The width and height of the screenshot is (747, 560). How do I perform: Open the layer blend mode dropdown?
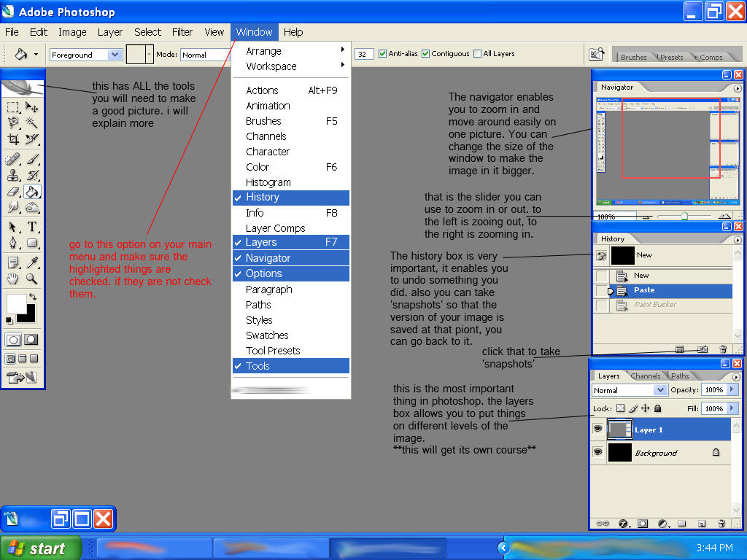click(x=629, y=389)
